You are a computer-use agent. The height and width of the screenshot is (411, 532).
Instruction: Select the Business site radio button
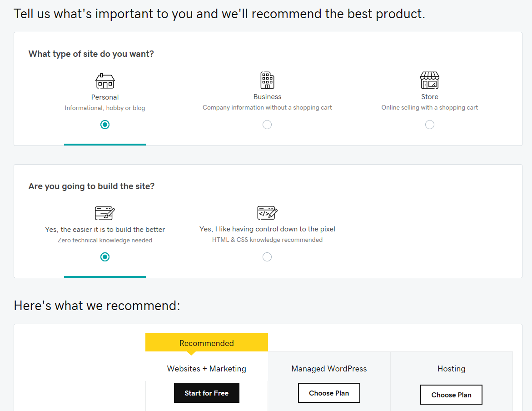tap(267, 125)
